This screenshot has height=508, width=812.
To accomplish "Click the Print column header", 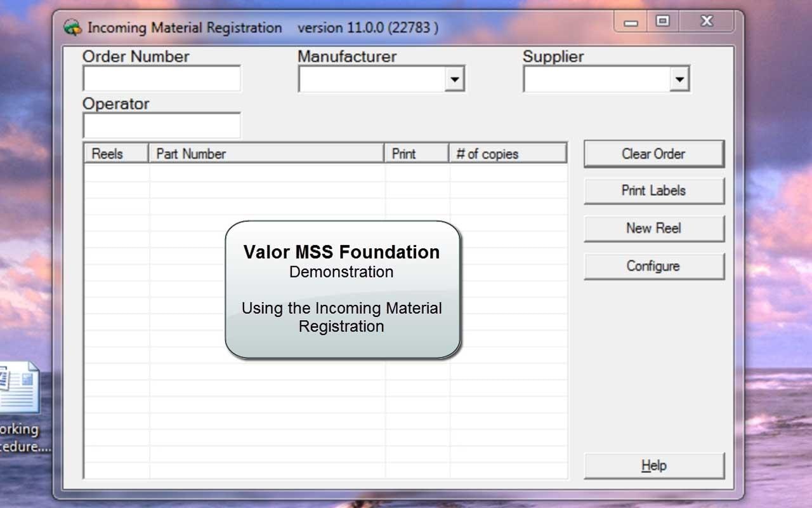I will click(417, 154).
